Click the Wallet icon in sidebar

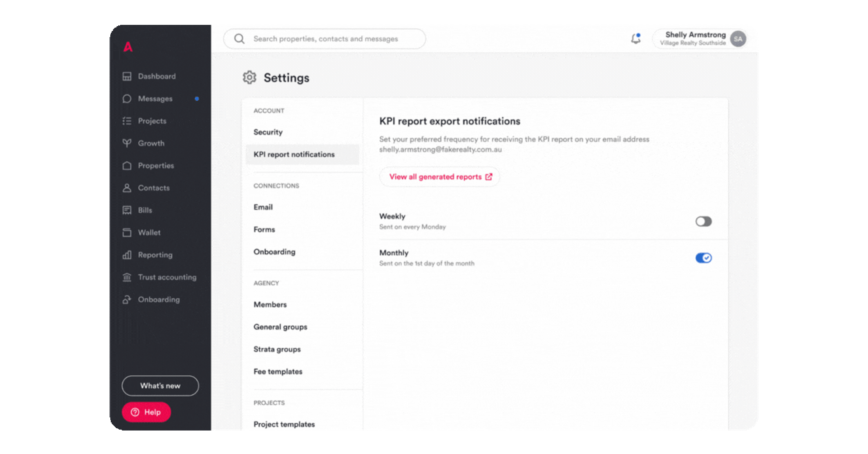127,232
